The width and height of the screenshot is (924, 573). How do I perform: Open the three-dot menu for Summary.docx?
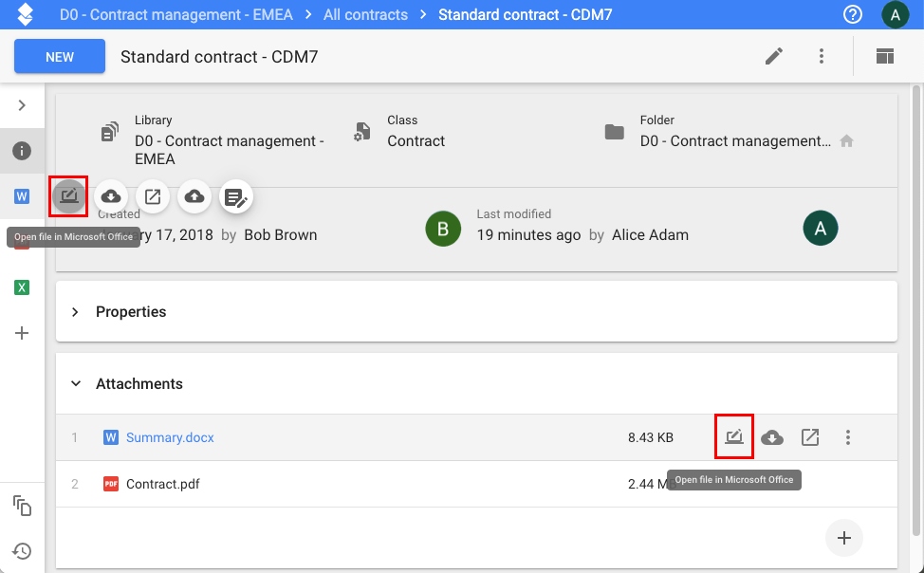click(x=847, y=437)
